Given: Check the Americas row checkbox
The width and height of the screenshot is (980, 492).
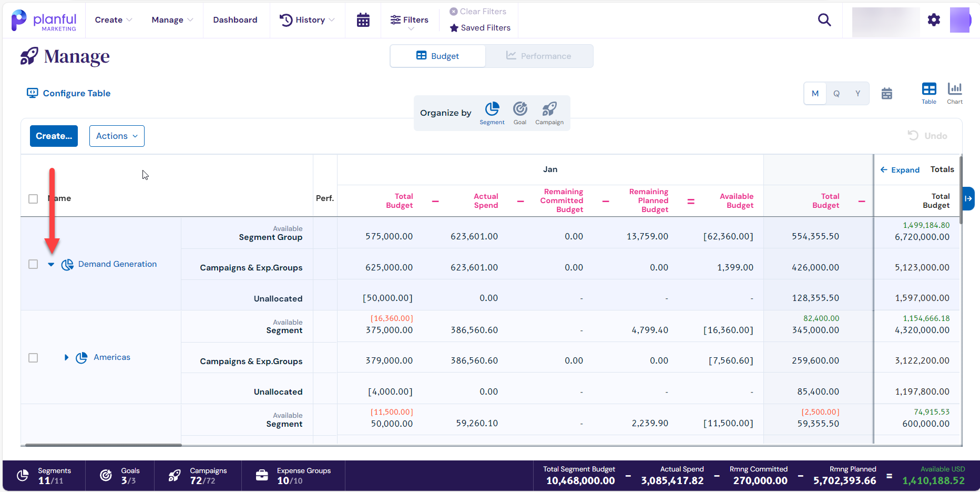Looking at the screenshot, I should (33, 358).
